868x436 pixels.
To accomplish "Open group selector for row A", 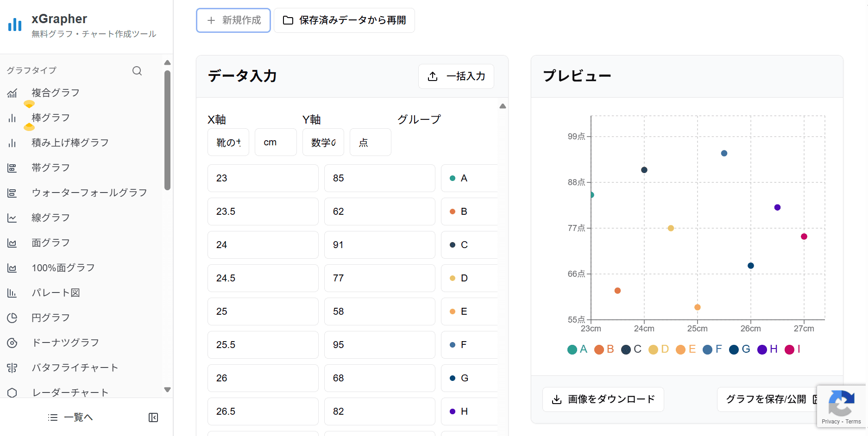I will pyautogui.click(x=469, y=178).
